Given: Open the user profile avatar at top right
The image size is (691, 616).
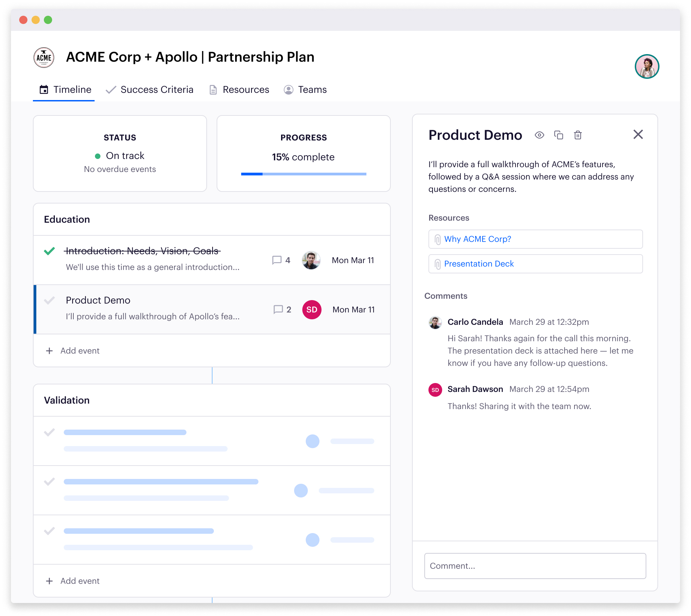Looking at the screenshot, I should (x=646, y=66).
